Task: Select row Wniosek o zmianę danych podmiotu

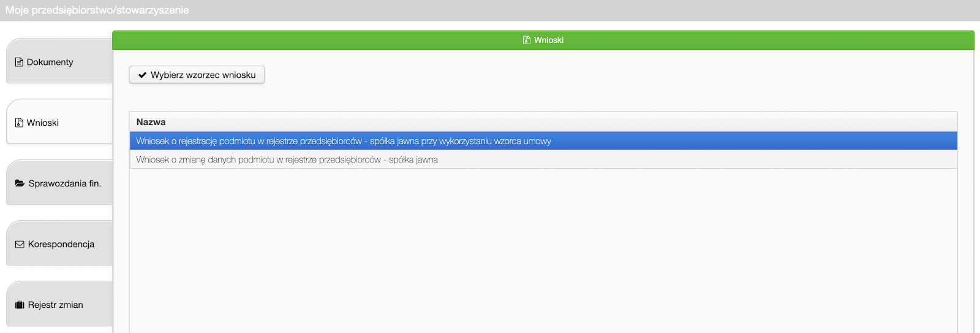Action: (x=543, y=159)
